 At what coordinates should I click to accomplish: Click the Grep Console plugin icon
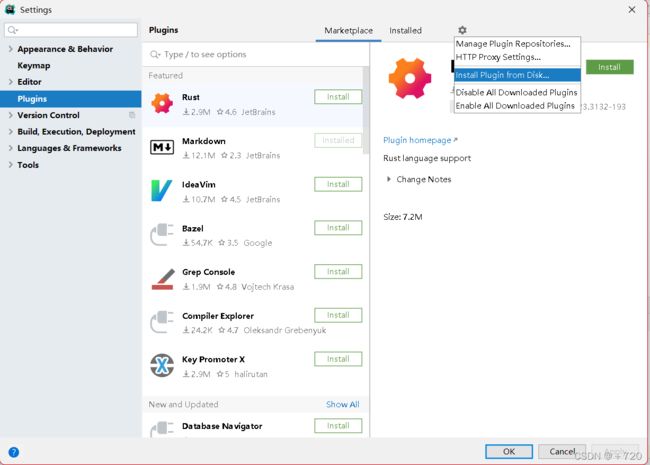pyautogui.click(x=162, y=278)
